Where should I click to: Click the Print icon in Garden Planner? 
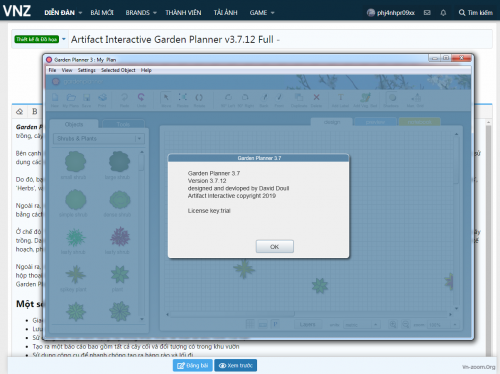click(102, 98)
